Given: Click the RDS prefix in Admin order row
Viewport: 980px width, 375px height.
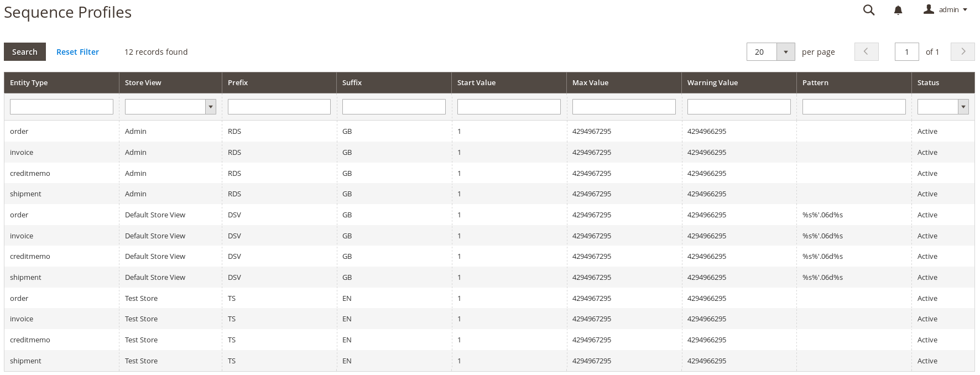Looking at the screenshot, I should 234,132.
